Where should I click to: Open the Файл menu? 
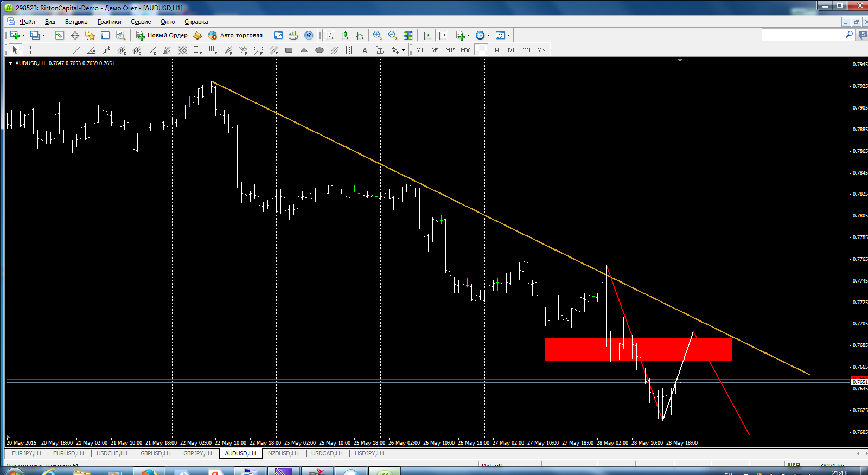pyautogui.click(x=27, y=22)
